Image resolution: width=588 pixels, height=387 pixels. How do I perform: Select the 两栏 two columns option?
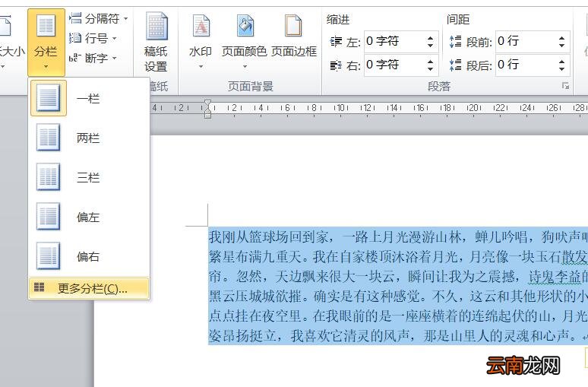(x=89, y=138)
